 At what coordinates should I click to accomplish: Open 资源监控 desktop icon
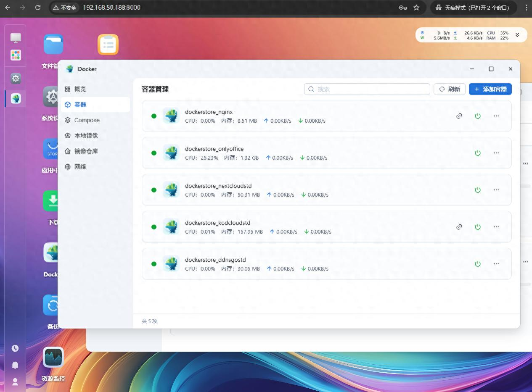click(x=53, y=357)
